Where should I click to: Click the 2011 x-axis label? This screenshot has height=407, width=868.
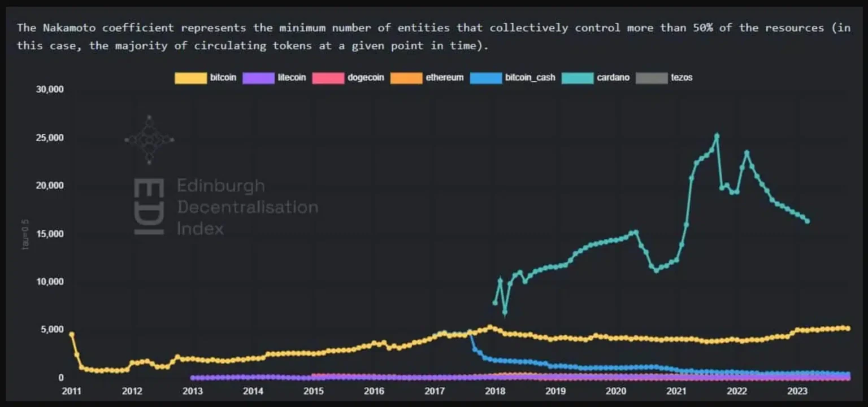(x=71, y=391)
